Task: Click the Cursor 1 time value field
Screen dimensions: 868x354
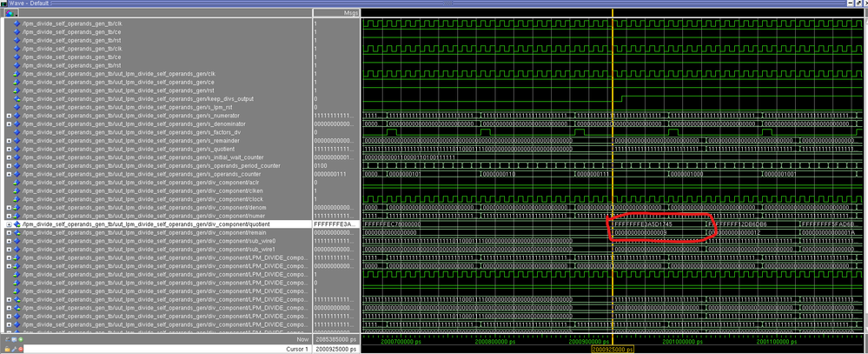Action: 335,348
